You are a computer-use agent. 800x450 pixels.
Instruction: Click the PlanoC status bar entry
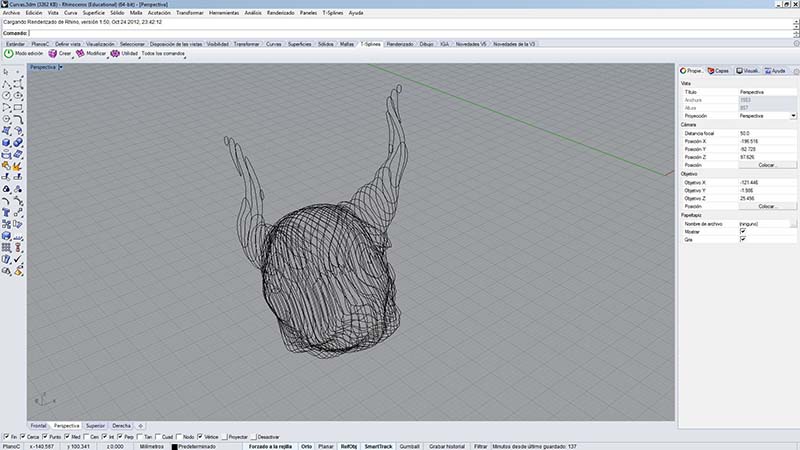(11, 446)
